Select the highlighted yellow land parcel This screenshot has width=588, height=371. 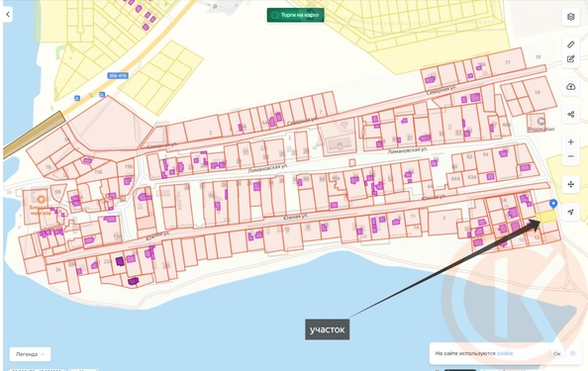pos(546,217)
